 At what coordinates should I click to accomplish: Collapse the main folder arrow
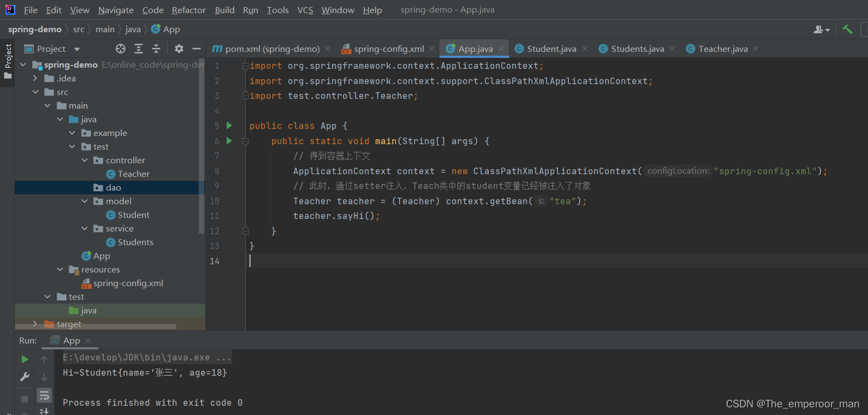click(x=47, y=105)
